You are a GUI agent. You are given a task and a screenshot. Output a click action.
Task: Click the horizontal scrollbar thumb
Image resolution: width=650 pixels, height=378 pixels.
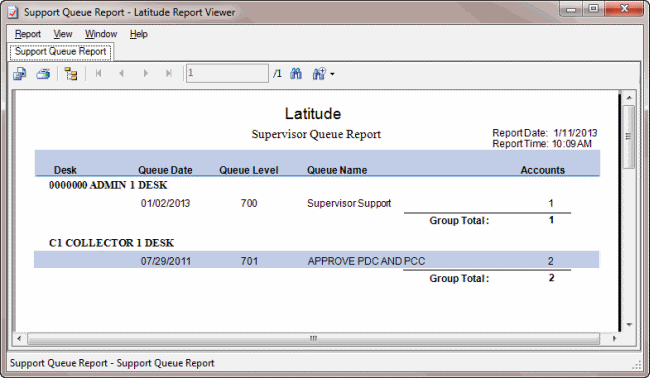313,339
